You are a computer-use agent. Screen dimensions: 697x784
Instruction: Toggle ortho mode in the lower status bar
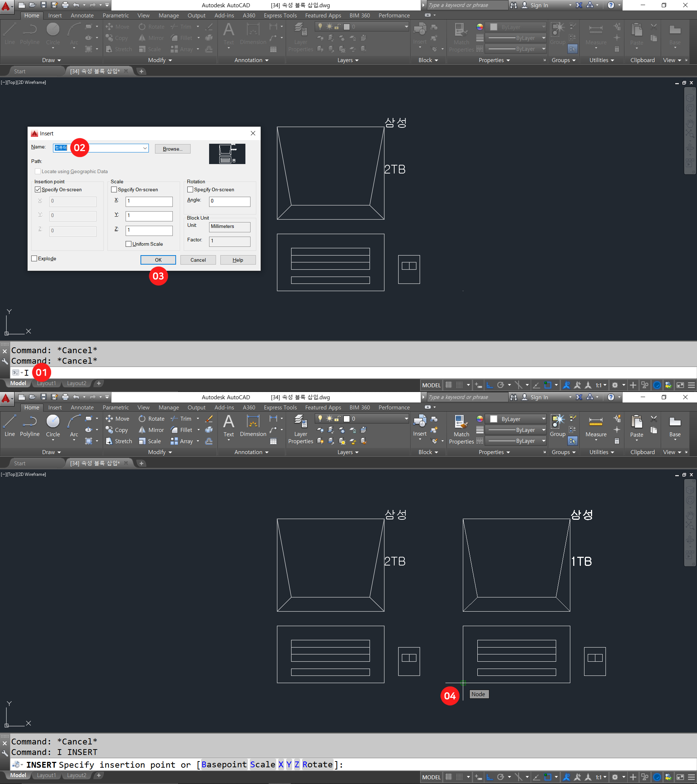click(x=489, y=777)
